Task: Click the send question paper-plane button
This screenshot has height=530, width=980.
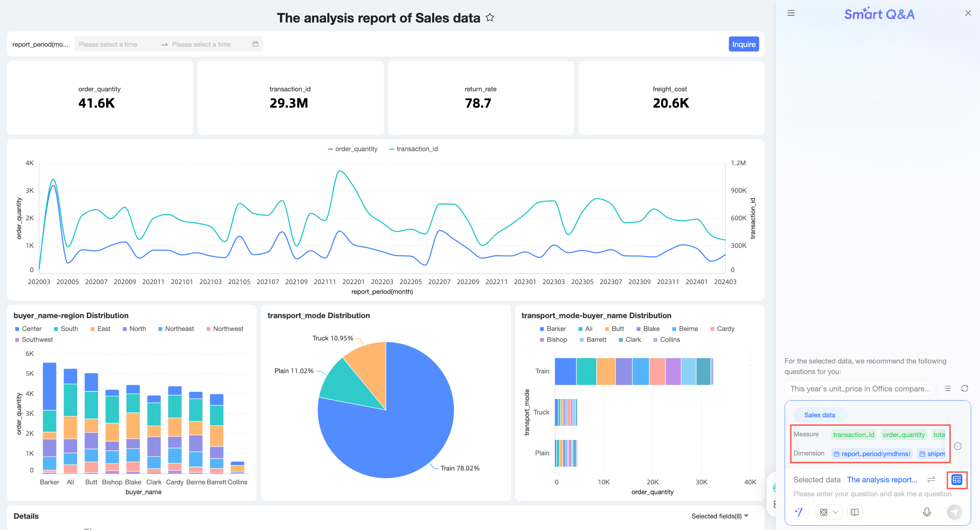Action: point(954,512)
